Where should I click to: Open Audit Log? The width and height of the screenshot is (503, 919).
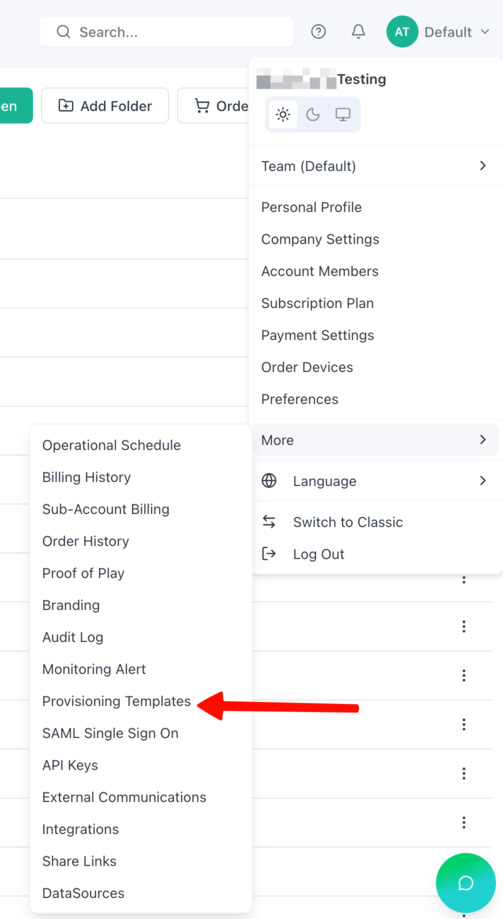click(x=73, y=637)
